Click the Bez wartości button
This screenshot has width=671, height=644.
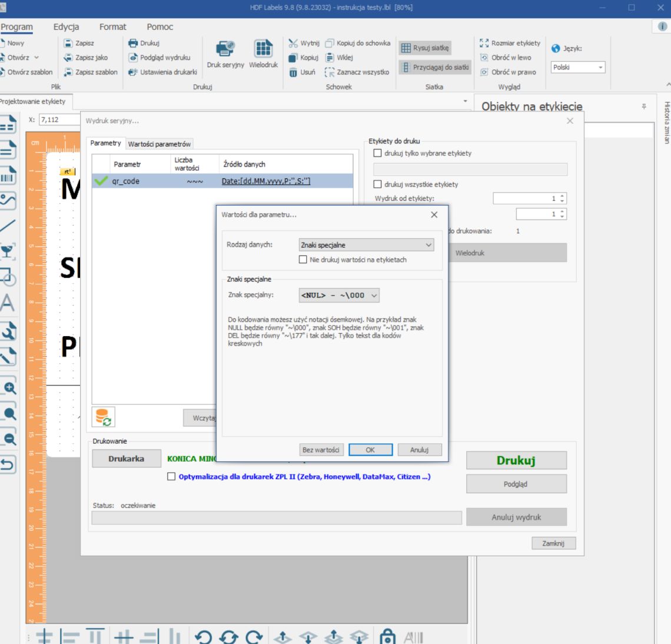tap(321, 450)
